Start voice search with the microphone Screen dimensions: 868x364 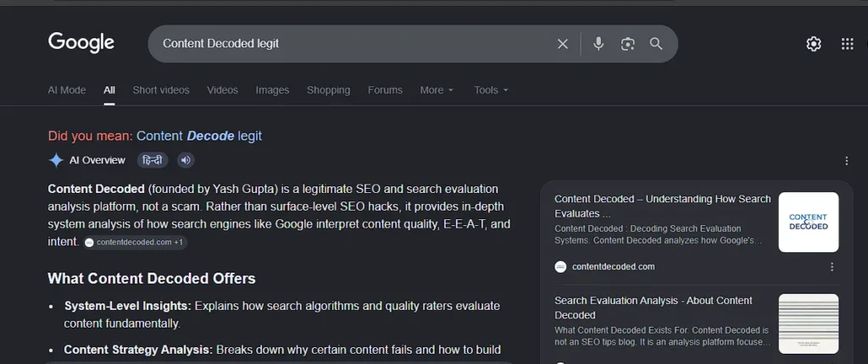(598, 44)
